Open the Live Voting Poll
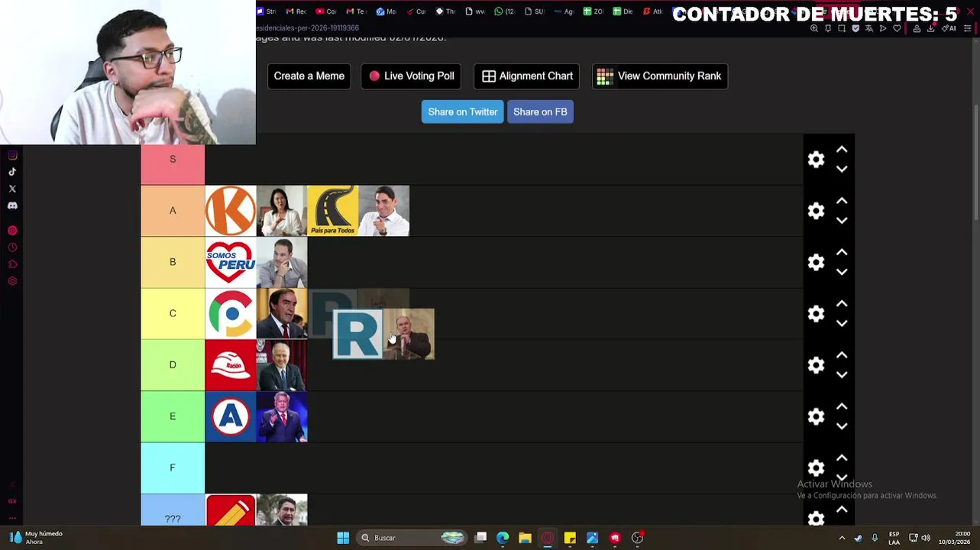 coord(411,76)
